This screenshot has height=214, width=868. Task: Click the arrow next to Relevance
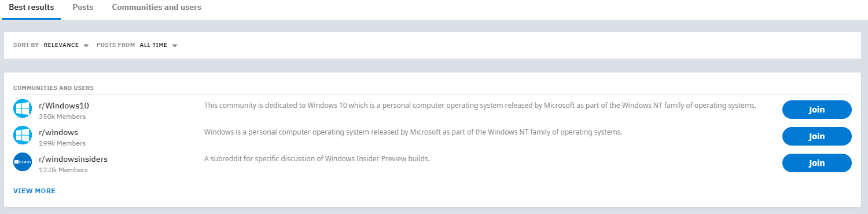[x=86, y=46]
